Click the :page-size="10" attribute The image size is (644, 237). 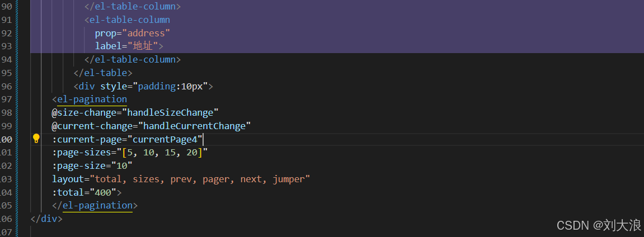(92, 165)
